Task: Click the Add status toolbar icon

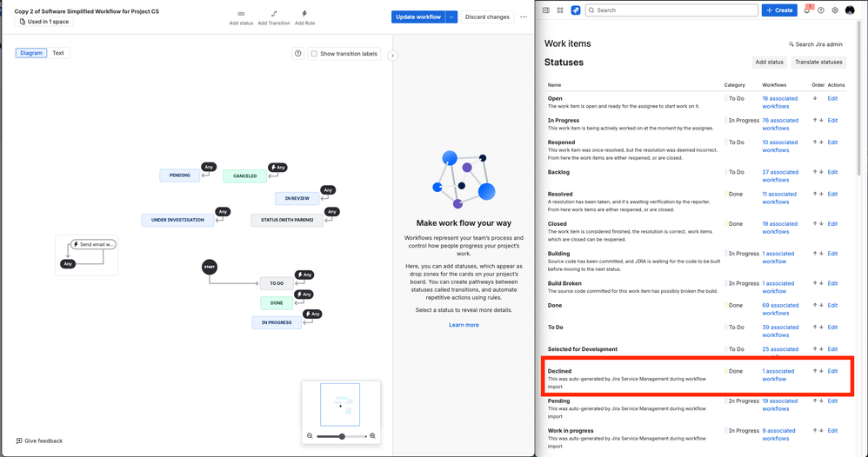Action: (x=241, y=14)
